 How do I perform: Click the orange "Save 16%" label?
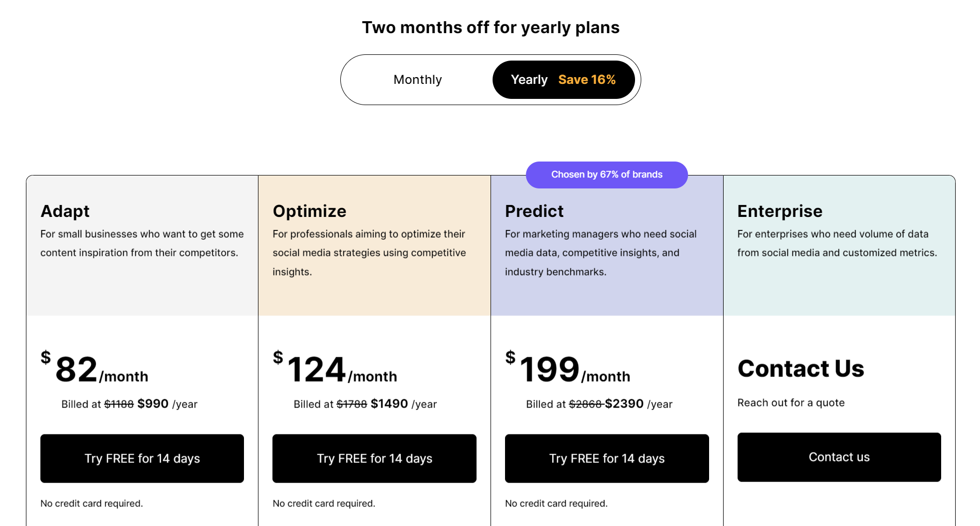[587, 80]
